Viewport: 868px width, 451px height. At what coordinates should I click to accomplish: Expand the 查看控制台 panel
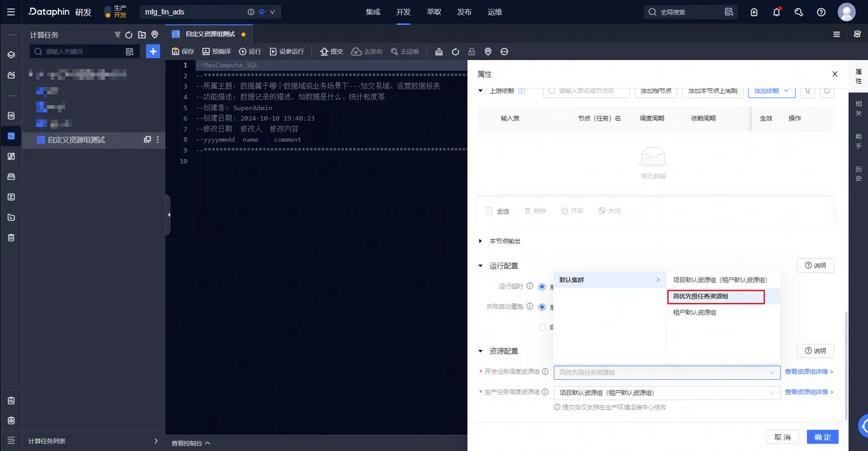pos(191,444)
